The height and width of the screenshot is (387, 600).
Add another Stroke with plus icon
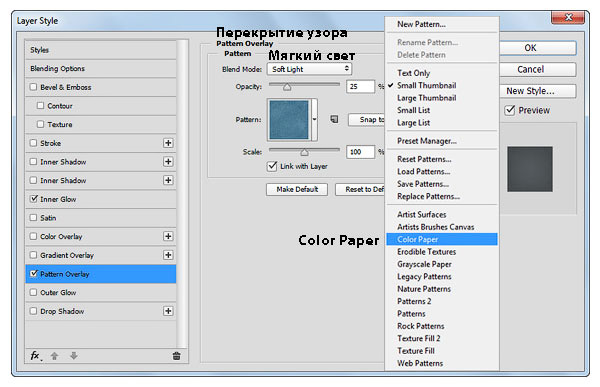point(168,143)
